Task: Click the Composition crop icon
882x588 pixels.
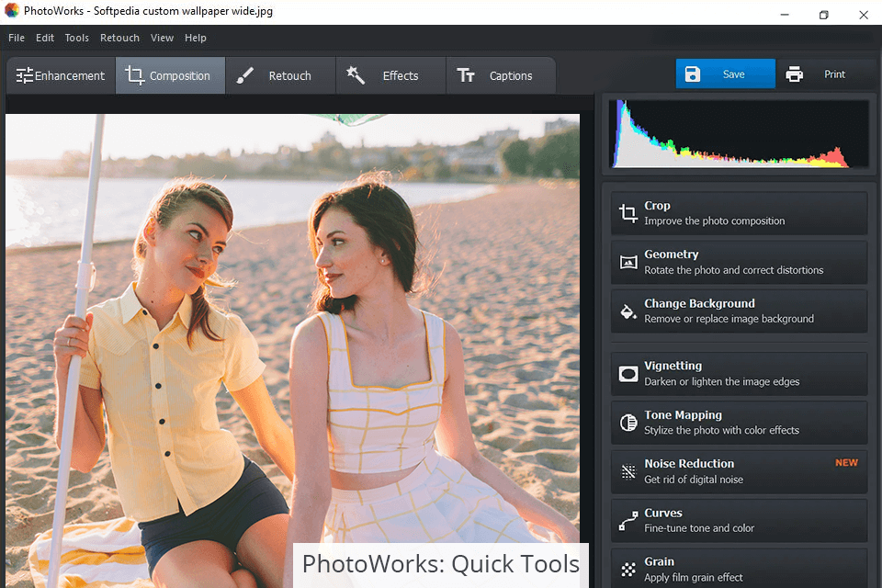Action: (x=134, y=74)
